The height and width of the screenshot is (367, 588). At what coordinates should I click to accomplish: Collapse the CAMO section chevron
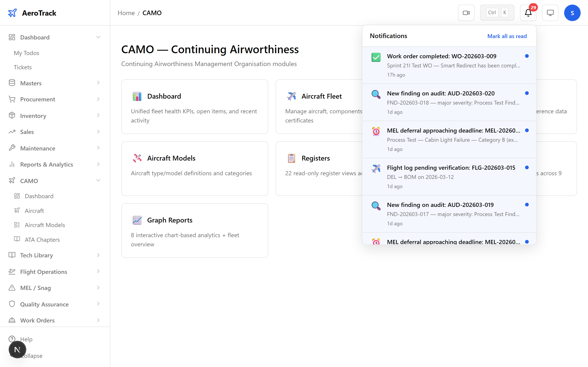tap(98, 180)
